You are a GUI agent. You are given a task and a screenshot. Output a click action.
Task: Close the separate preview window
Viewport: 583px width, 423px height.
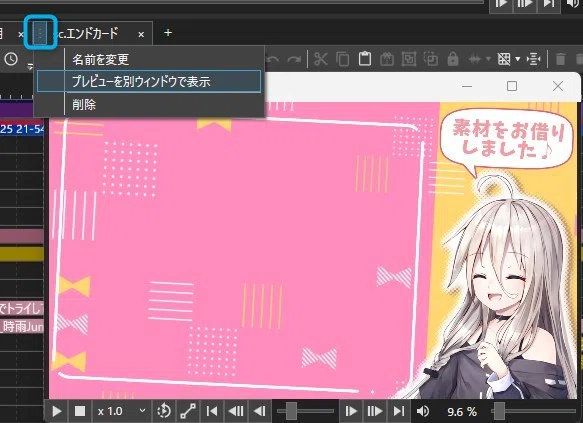click(558, 86)
